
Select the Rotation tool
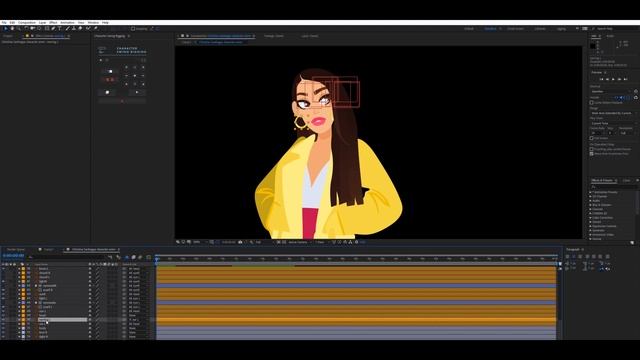tap(26, 29)
